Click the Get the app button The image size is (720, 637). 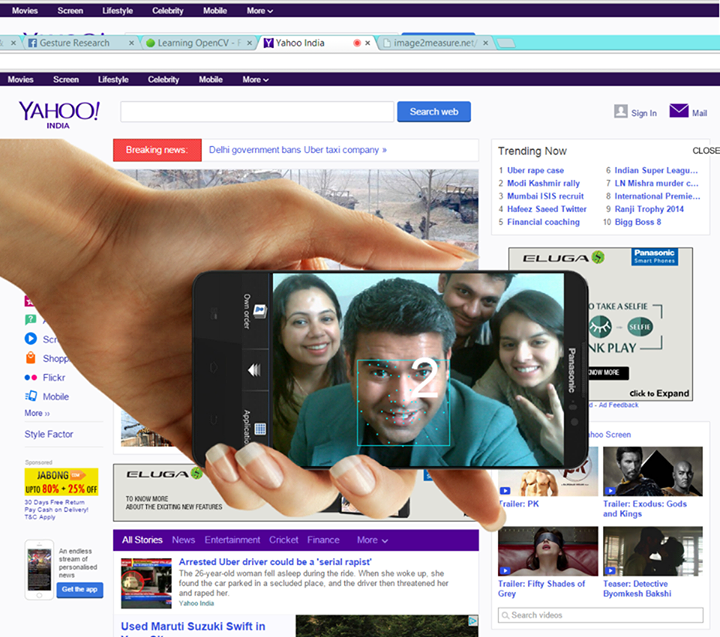coord(79,590)
